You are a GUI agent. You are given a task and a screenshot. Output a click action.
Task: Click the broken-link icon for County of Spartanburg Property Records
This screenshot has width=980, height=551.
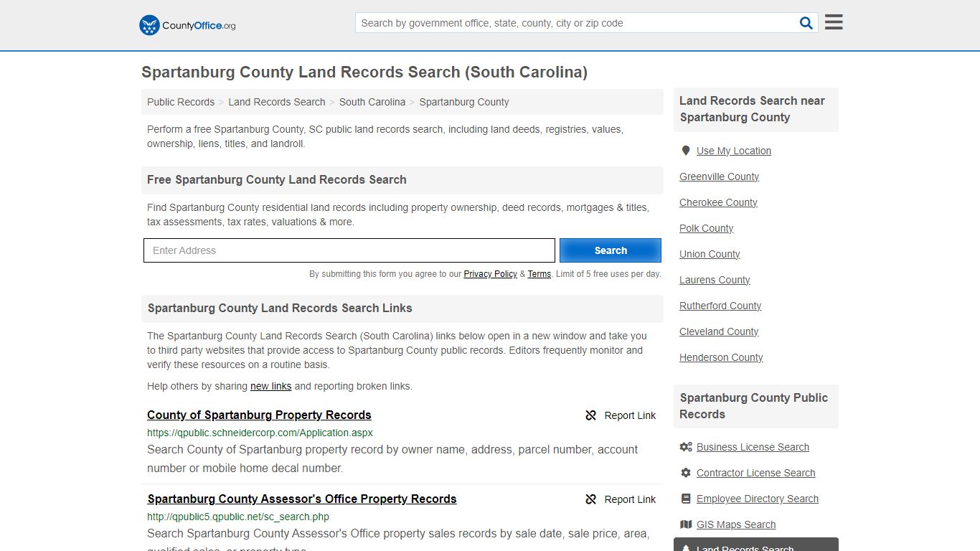(x=591, y=415)
